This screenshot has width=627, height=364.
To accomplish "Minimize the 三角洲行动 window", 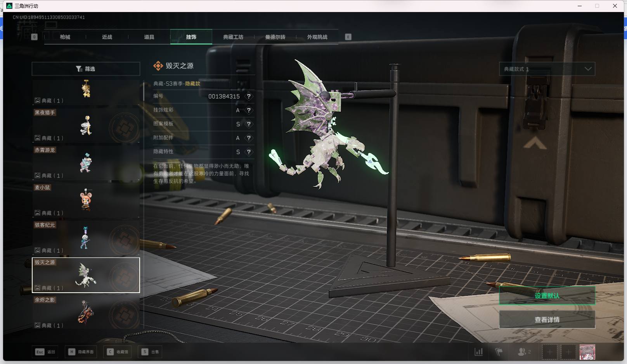I will (580, 6).
